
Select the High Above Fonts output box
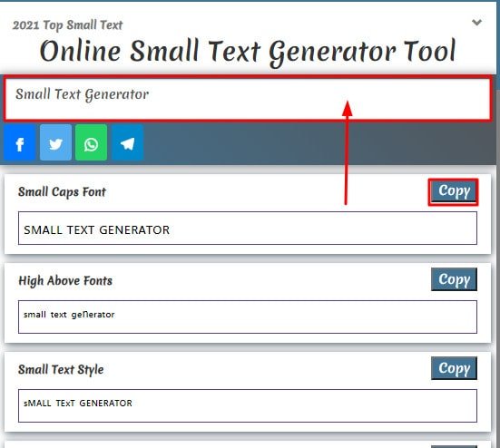(x=248, y=317)
